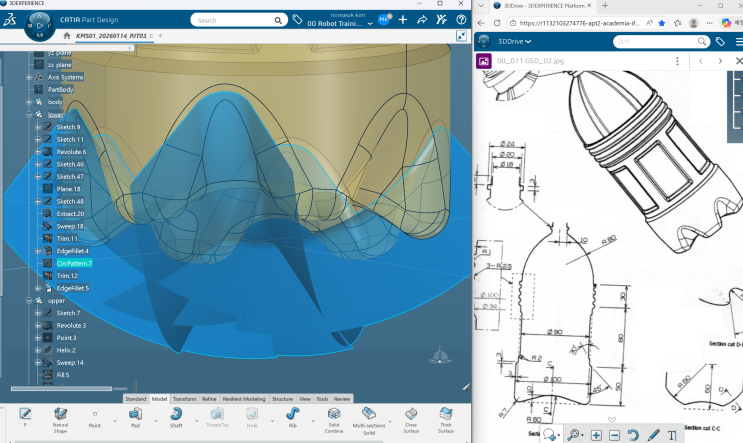Open the 3DDrive hamburger menu
743x443 pixels.
[x=739, y=42]
